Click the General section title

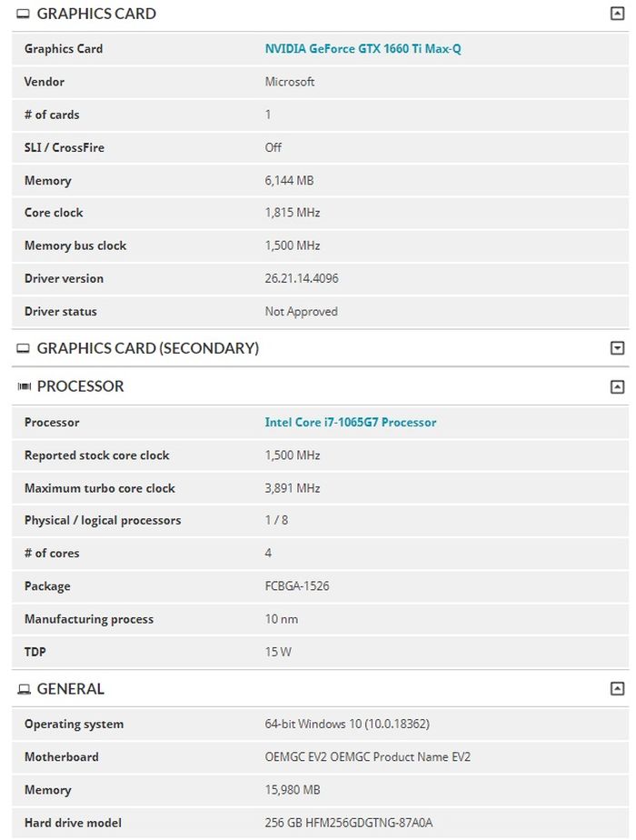pyautogui.click(x=70, y=689)
